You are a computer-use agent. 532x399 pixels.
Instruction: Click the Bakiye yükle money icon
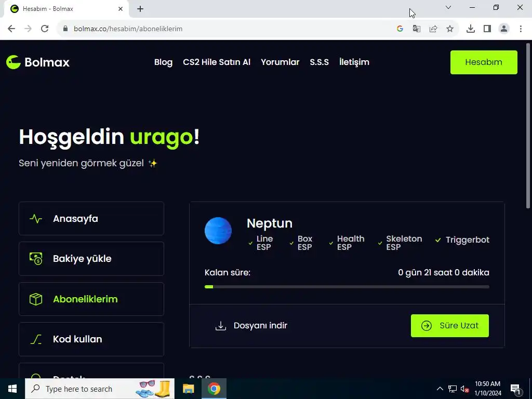pyautogui.click(x=36, y=259)
